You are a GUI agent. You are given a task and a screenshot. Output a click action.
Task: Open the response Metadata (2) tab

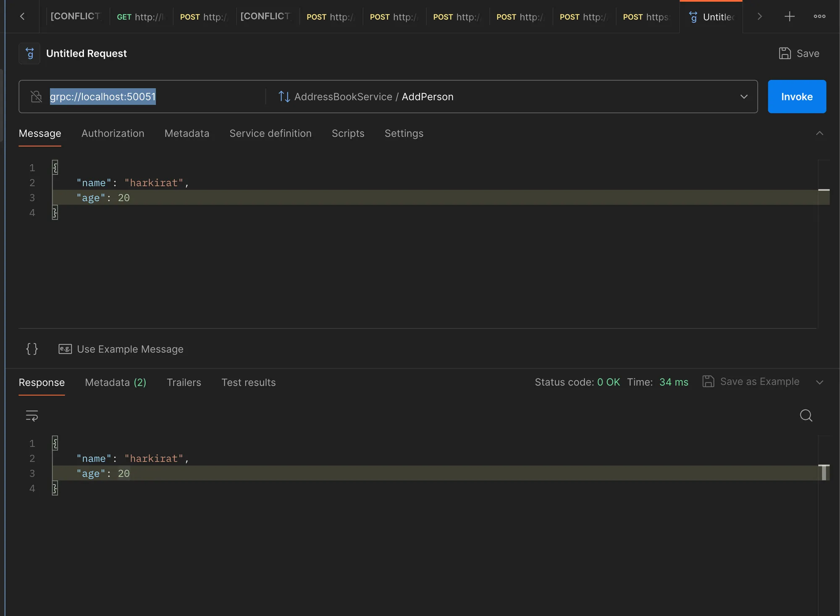115,383
